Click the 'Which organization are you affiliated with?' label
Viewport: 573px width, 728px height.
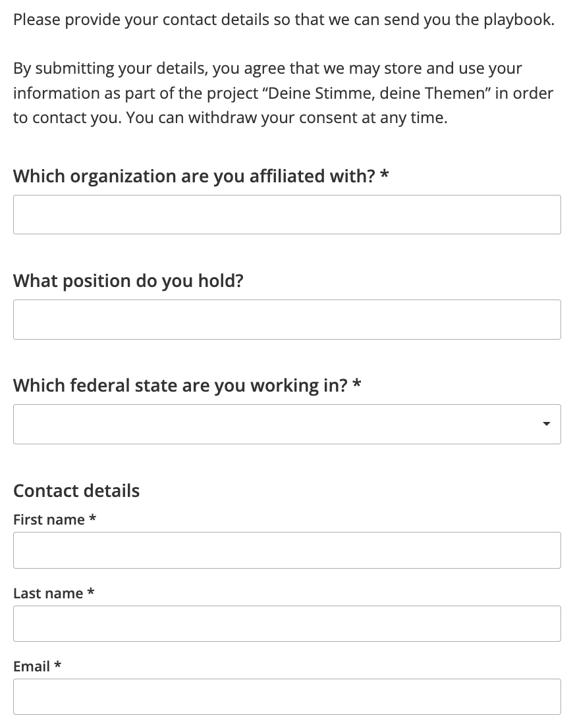click(194, 176)
